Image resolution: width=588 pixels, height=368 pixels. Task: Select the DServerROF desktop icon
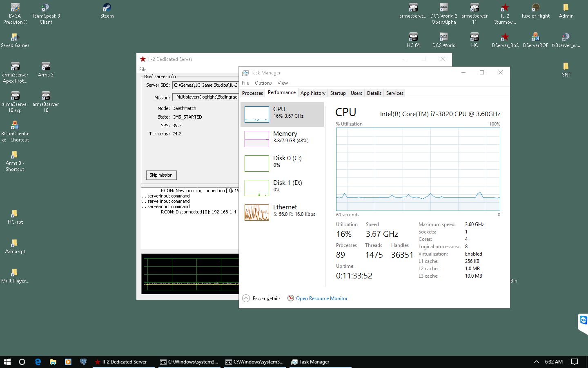point(536,40)
